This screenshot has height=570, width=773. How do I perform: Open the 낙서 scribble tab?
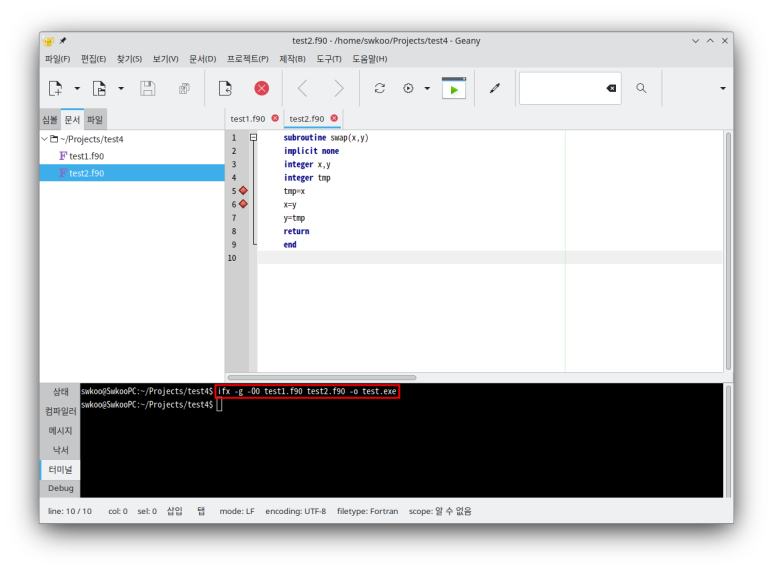coord(60,450)
